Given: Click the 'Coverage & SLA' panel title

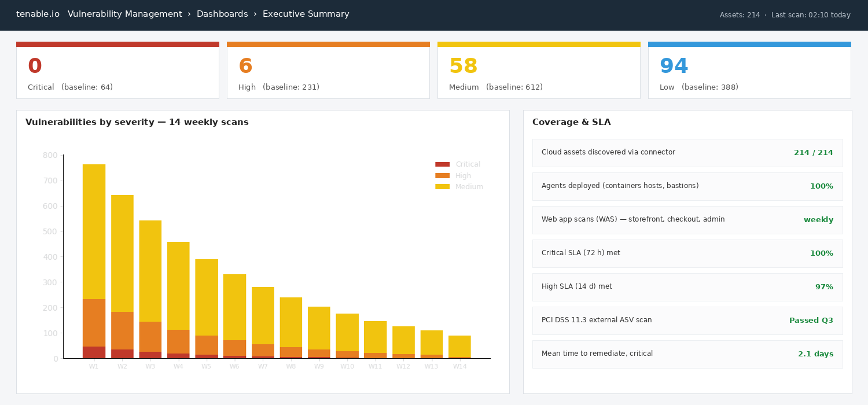Looking at the screenshot, I should point(571,122).
